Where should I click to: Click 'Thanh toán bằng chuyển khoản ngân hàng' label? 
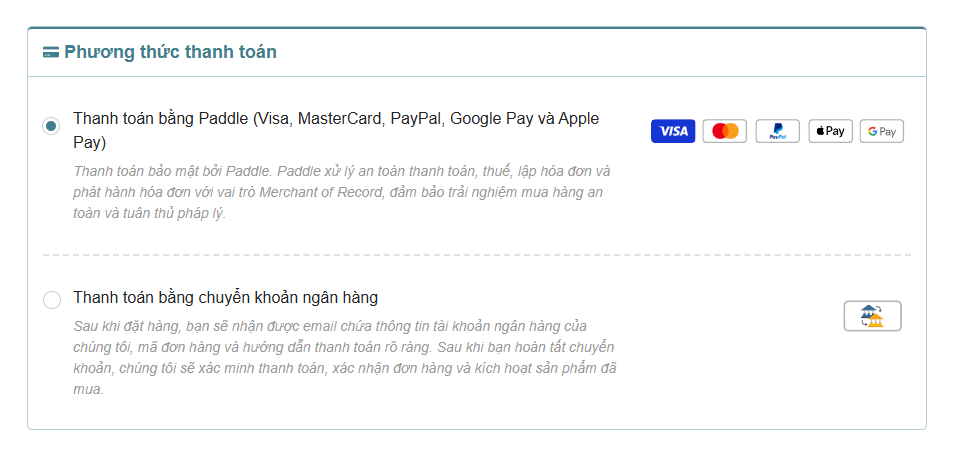pos(226,297)
